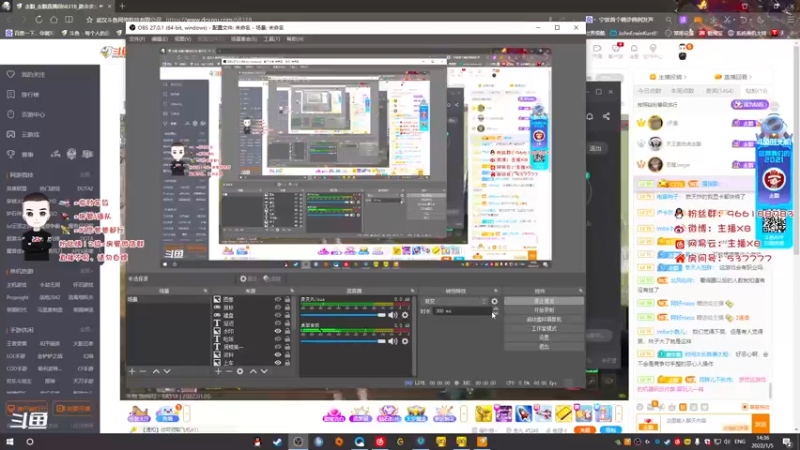Open Cortana search circle on taskbar
This screenshot has width=800, height=450.
tap(30, 441)
